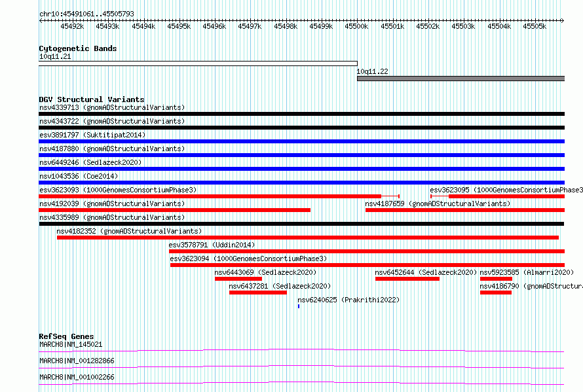Click red bar of nsv4186790
This screenshot has width=583, height=392.
[496, 293]
